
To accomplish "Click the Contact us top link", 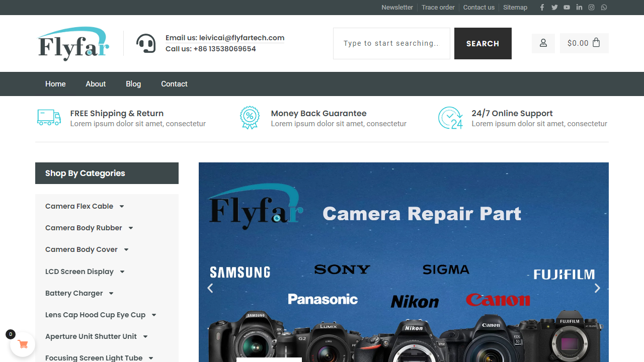I will click(x=479, y=8).
